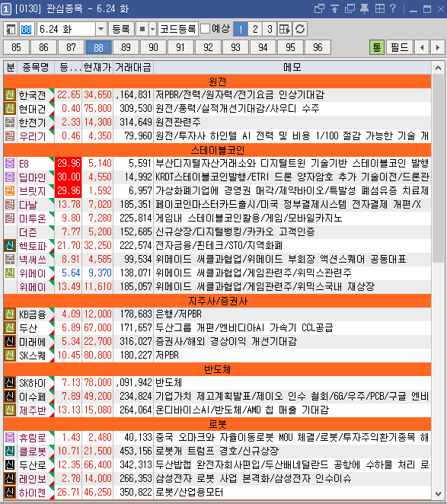This screenshot has width=447, height=504.
Task: Click the 경 badge icon on 미투온 row
Action: 10,219
